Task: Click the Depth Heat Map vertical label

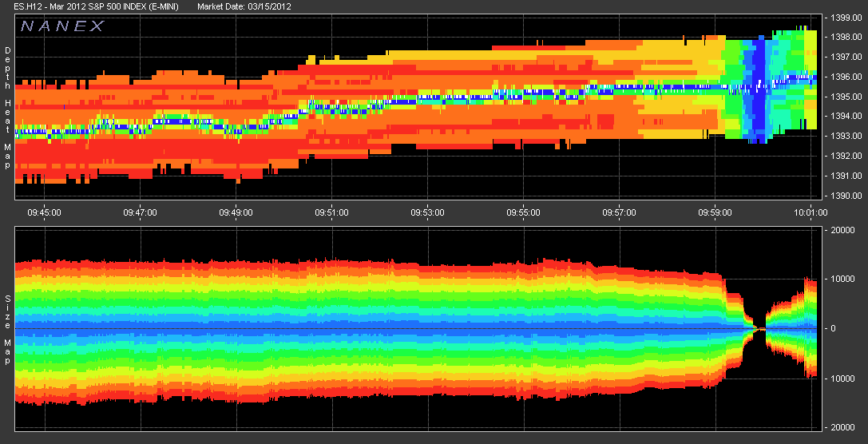Action: tap(7, 98)
